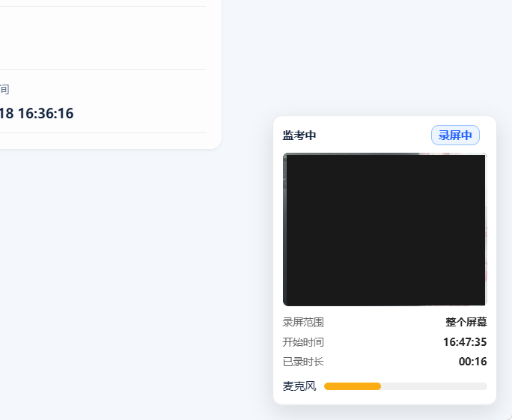
Task: Click the 录屏中 recording status badge
Action: pyautogui.click(x=455, y=135)
